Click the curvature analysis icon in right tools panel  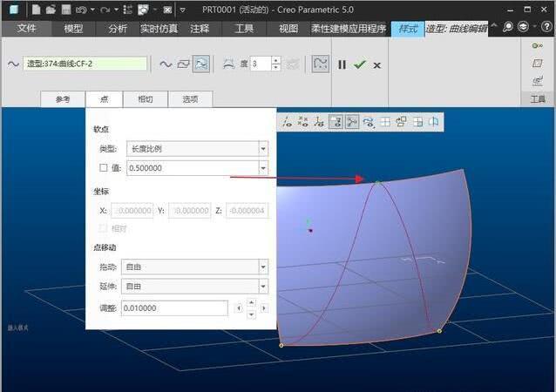click(x=537, y=45)
